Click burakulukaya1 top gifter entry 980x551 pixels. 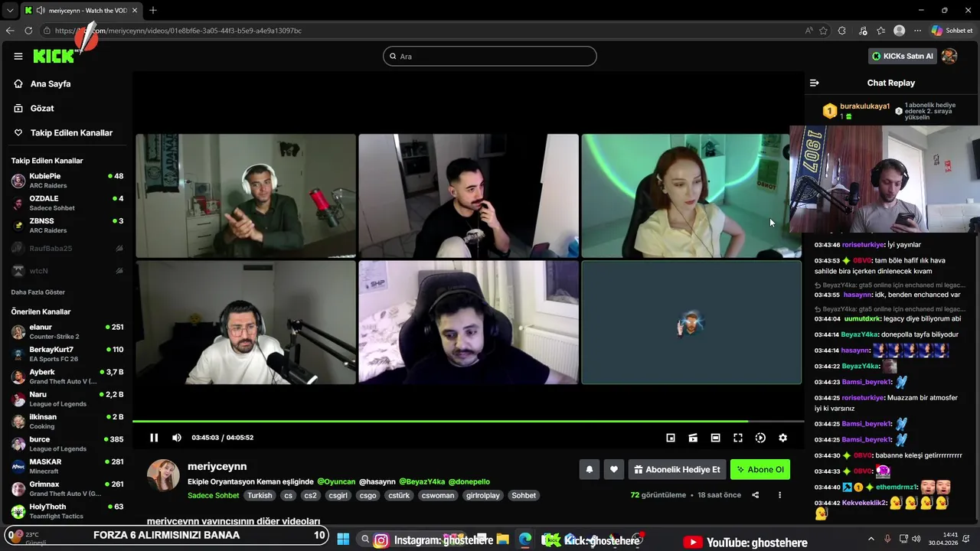(856, 111)
